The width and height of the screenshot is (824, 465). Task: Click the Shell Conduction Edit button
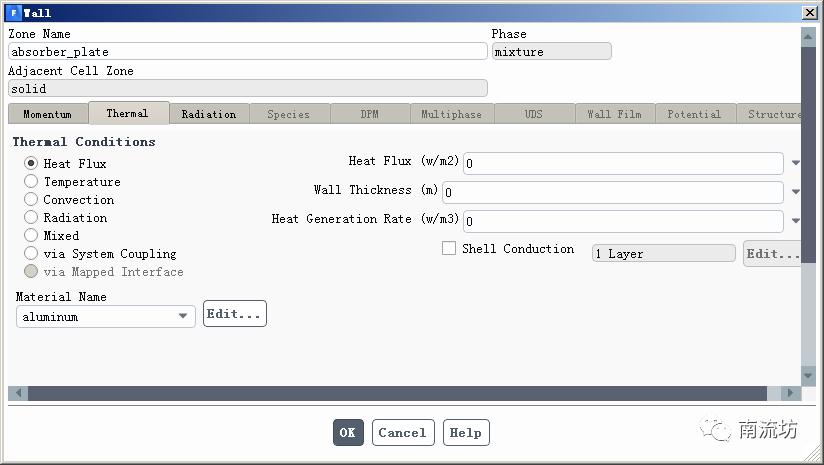coord(772,253)
